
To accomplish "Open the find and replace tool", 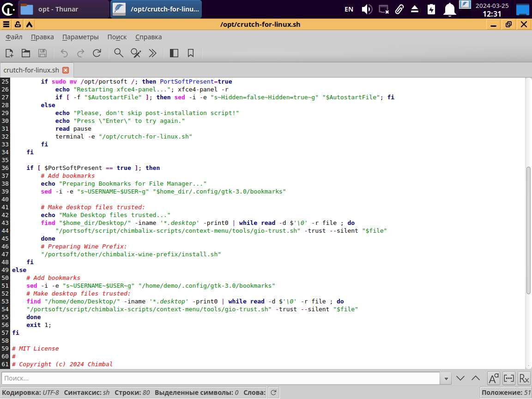I will point(136,53).
